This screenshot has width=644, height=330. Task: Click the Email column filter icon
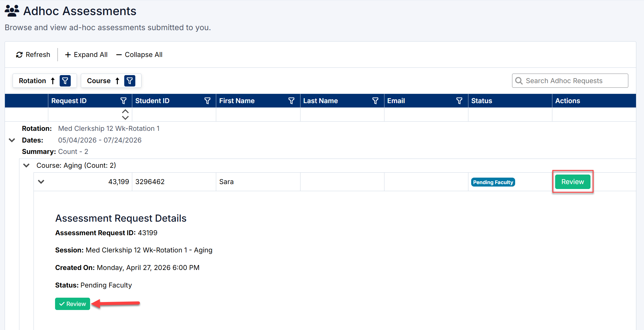point(459,101)
